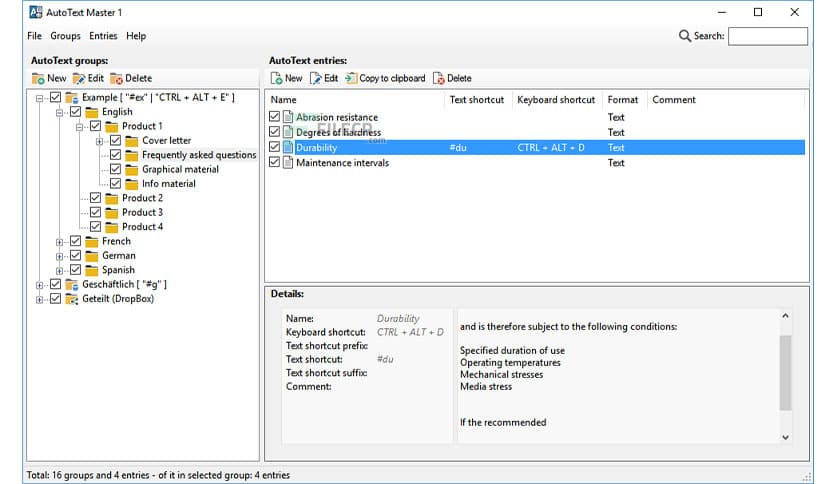Open the Groups menu

tap(65, 36)
